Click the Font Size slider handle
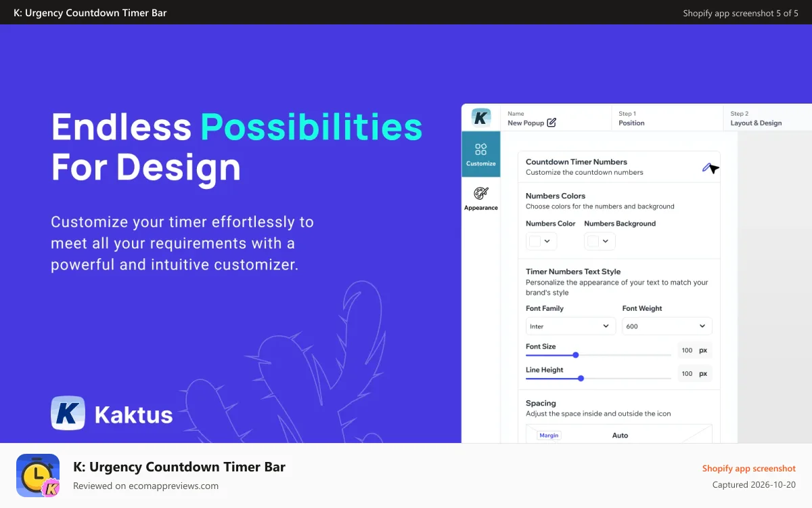The height and width of the screenshot is (508, 812). click(x=576, y=355)
